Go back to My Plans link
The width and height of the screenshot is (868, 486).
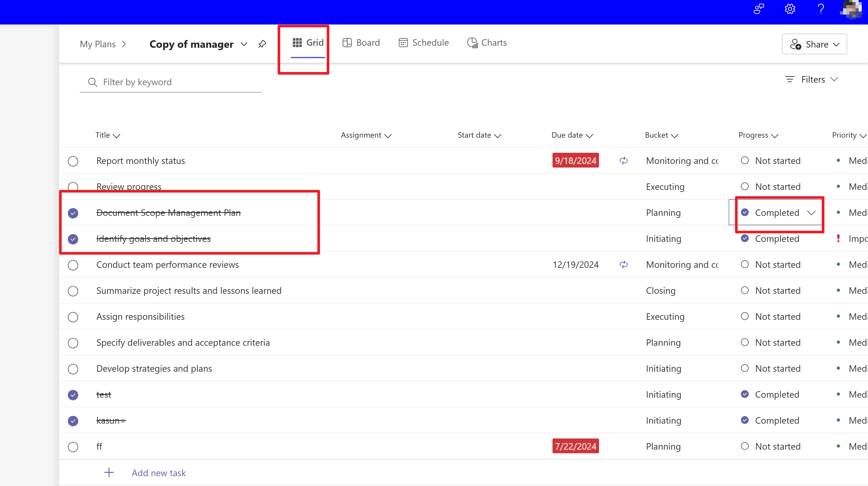coord(98,44)
